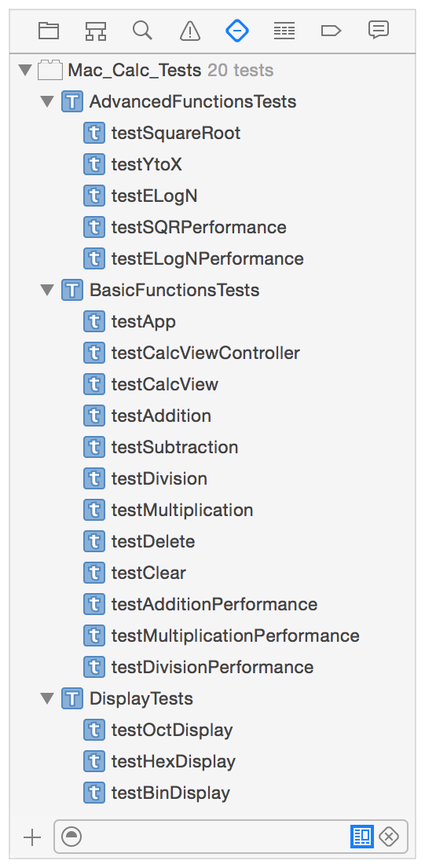This screenshot has width=425, height=868.
Task: Toggle the failing-tests-only filter button
Action: (389, 837)
